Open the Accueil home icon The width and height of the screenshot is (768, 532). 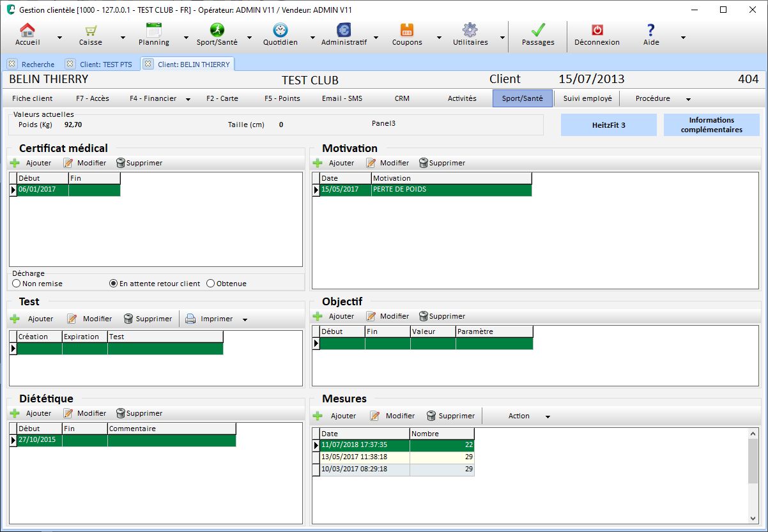pyautogui.click(x=27, y=31)
